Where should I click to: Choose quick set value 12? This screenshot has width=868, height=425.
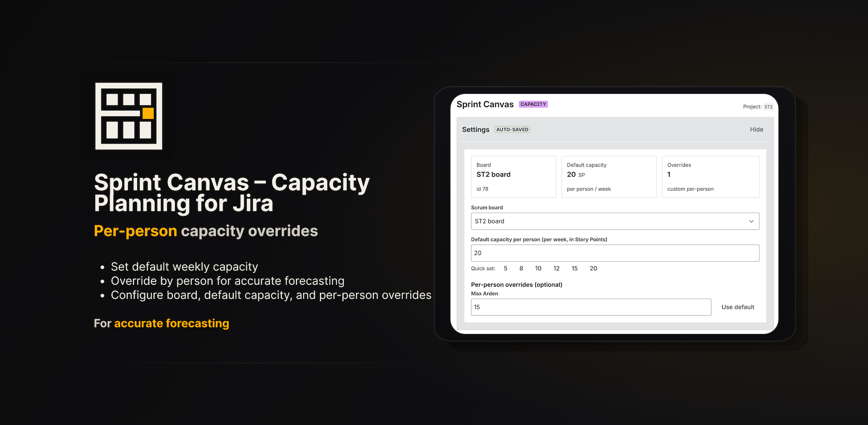(556, 268)
